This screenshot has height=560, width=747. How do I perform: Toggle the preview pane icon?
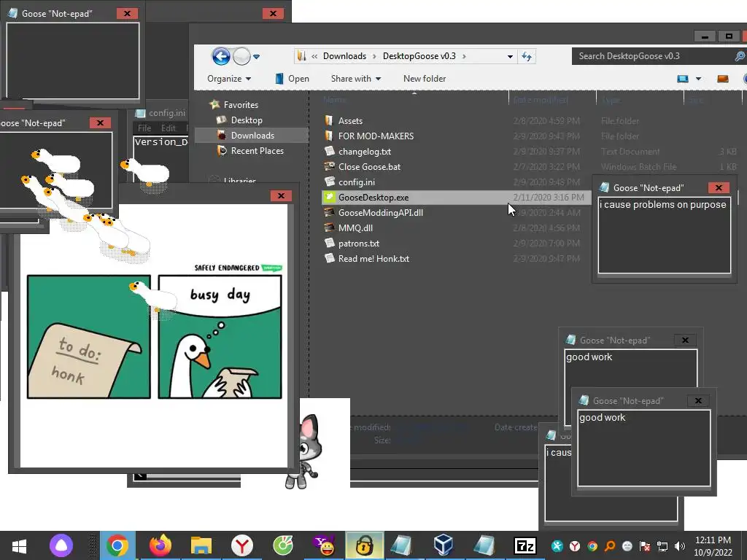click(x=723, y=79)
